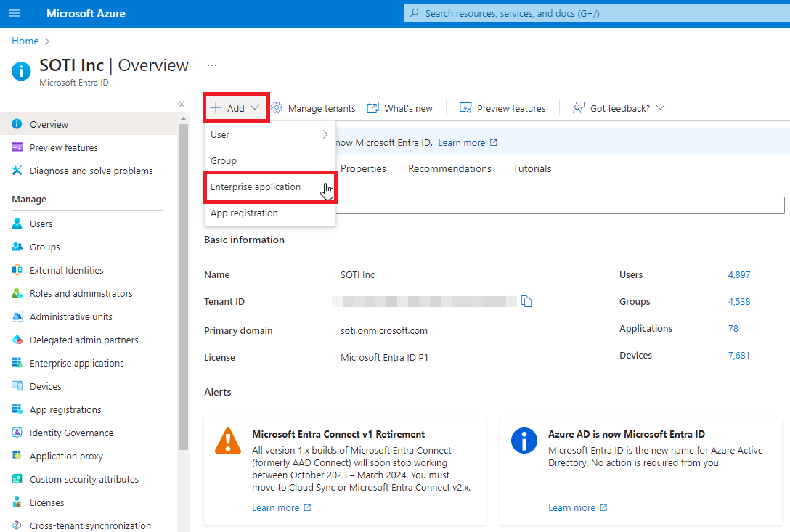Open Cross-tenant synchronization settings

coord(90,525)
